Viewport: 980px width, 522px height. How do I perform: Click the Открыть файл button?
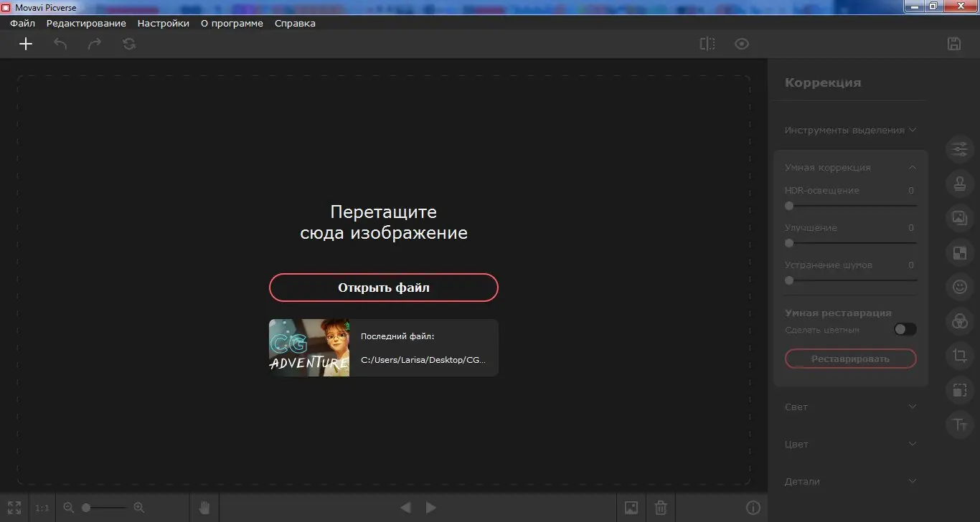click(x=383, y=287)
